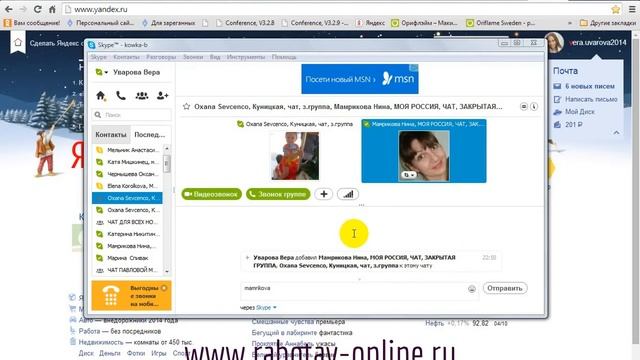Click the bookmark star in address bar
Viewport: 640px width, 360px height.
tap(616, 9)
